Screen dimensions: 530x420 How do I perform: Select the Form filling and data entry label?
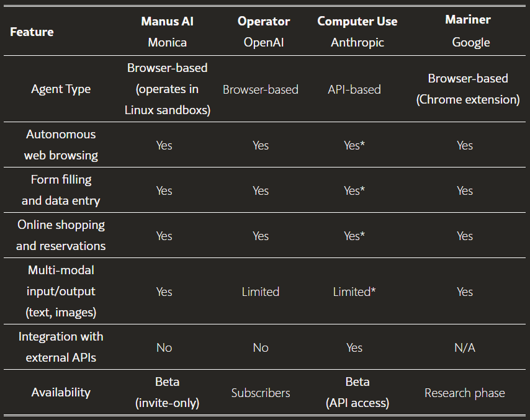61,190
